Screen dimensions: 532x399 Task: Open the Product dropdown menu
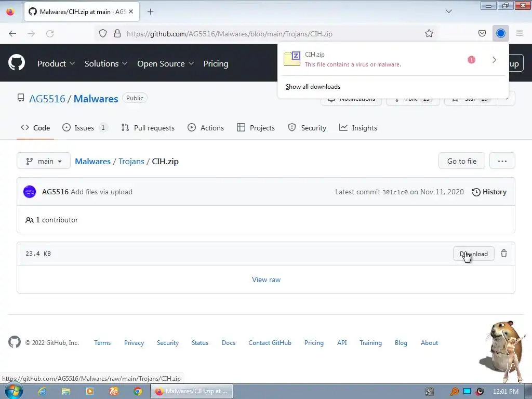56,63
